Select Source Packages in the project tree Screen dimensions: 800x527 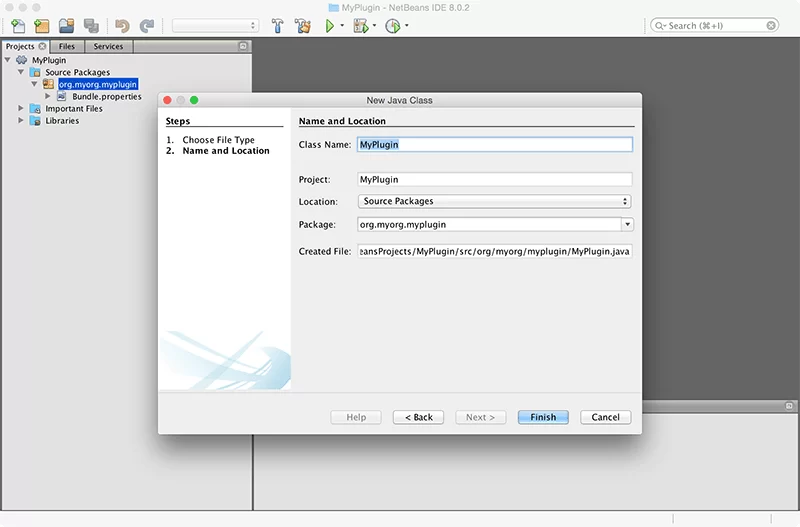point(77,72)
